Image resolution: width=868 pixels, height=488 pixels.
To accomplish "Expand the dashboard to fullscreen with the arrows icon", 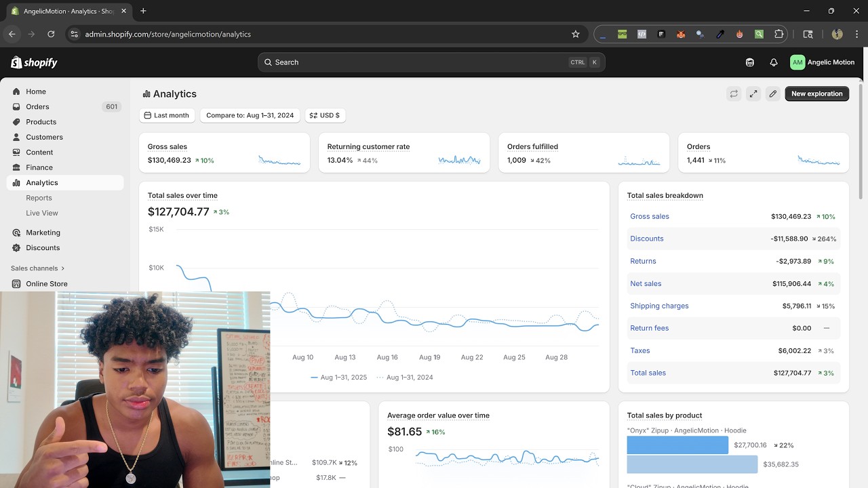I will [753, 94].
